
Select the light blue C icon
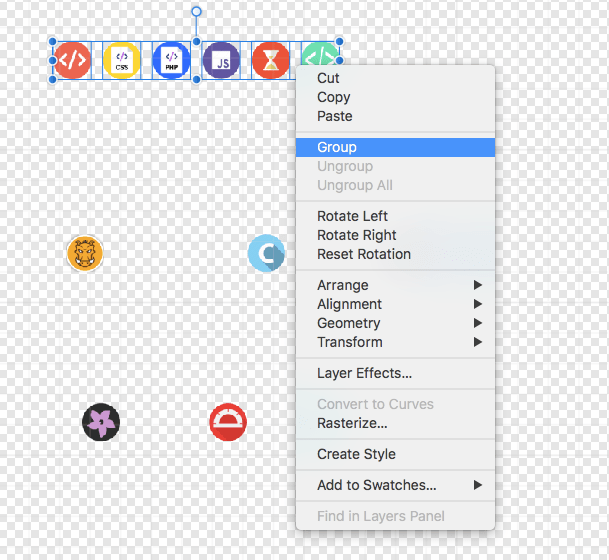click(266, 254)
